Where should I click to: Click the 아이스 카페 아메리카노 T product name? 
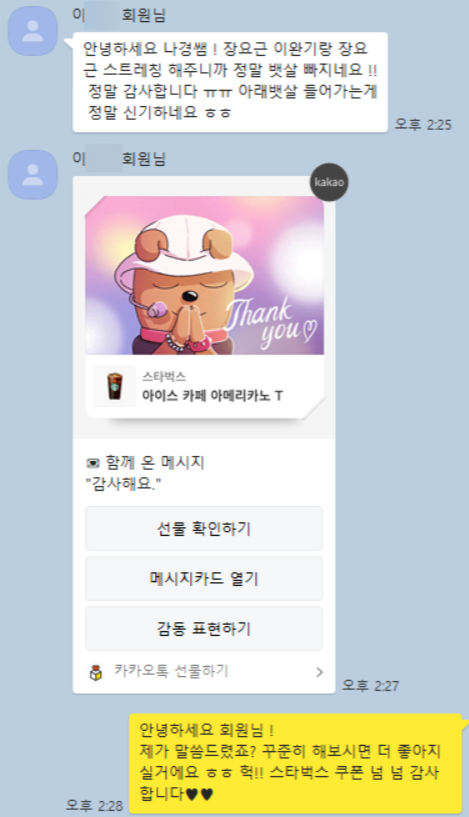tap(212, 395)
